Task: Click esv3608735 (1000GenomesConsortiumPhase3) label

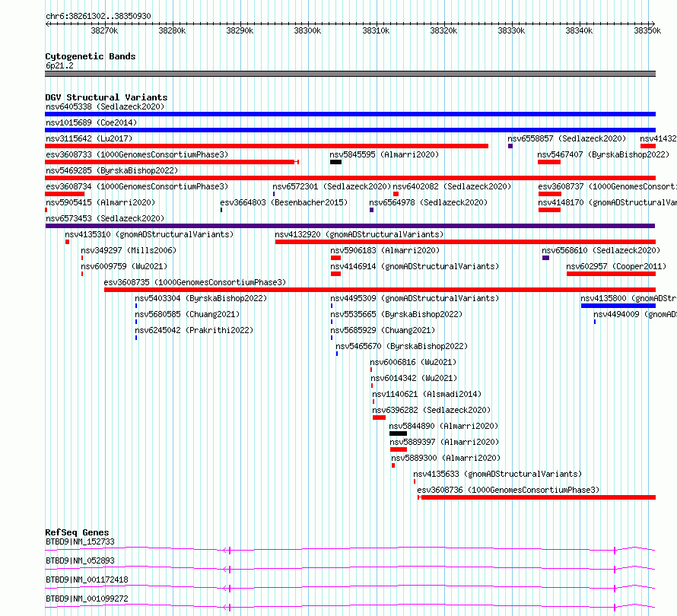Action: click(195, 282)
